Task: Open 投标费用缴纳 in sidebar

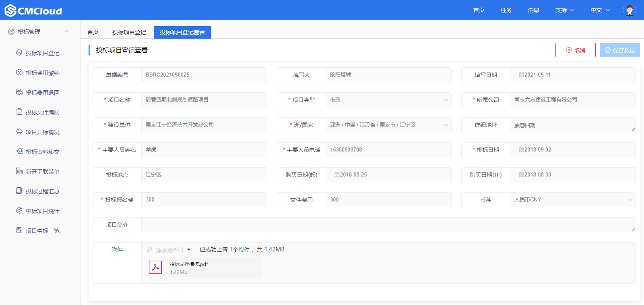Action: tap(43, 73)
